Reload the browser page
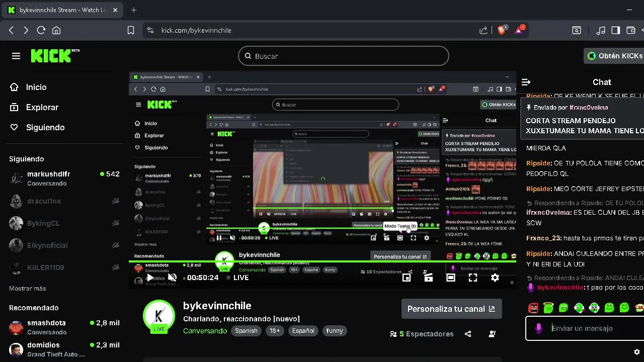The width and height of the screenshot is (644, 362). pos(41,30)
